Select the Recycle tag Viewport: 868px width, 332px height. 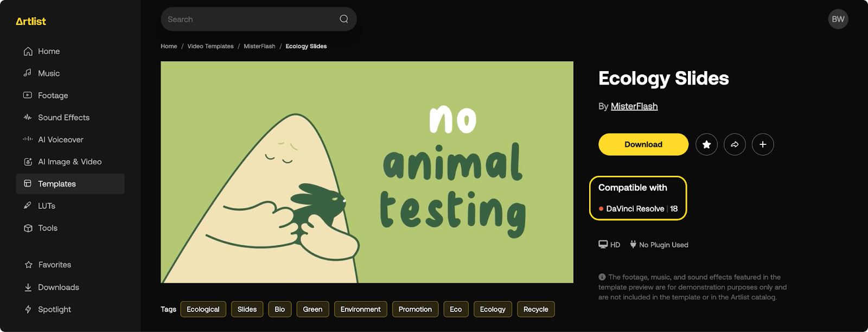[535, 309]
